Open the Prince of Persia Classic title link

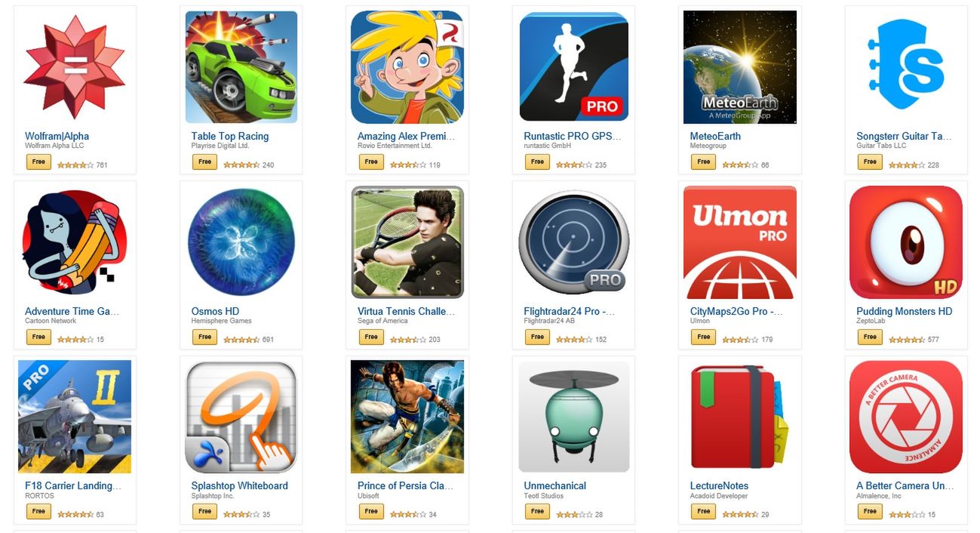406,486
